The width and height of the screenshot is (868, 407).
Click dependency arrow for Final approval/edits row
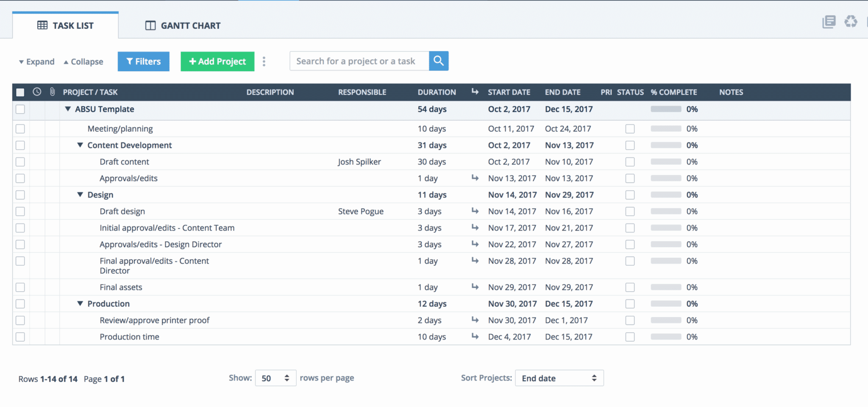[475, 260]
